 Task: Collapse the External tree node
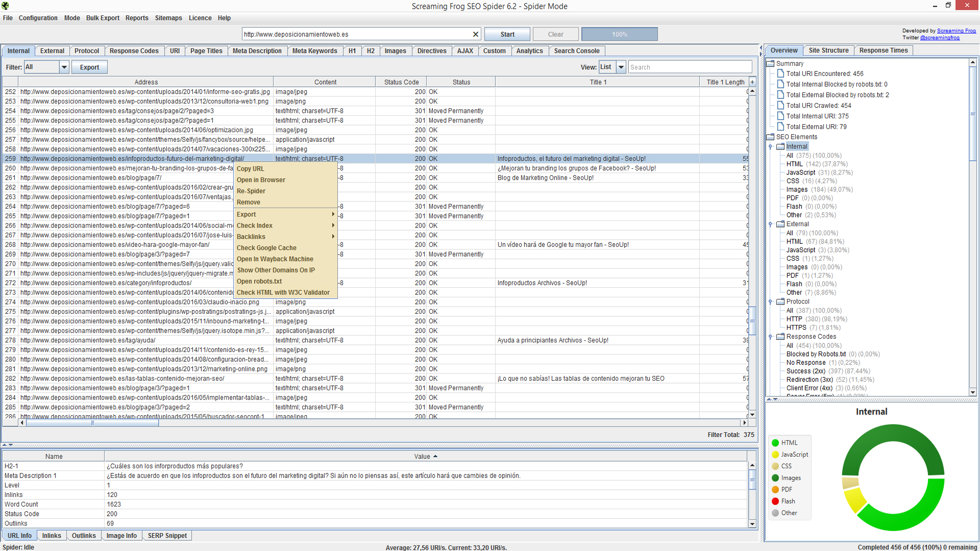770,224
